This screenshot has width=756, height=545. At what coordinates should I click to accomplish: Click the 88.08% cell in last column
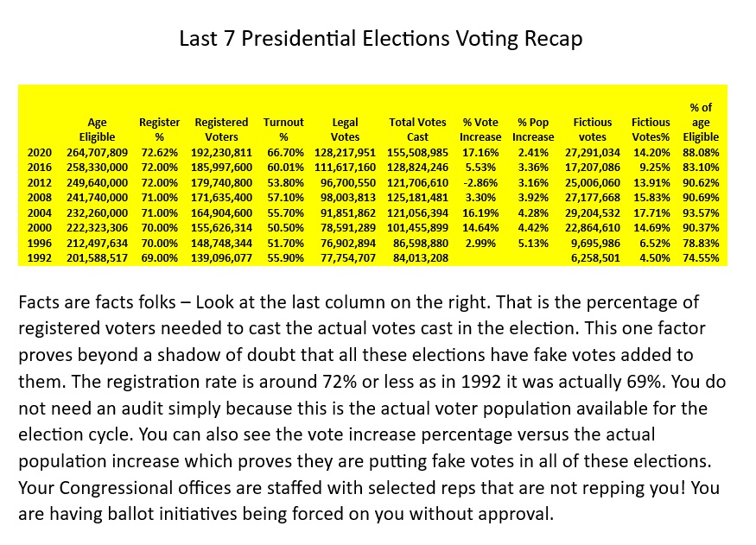point(701,153)
